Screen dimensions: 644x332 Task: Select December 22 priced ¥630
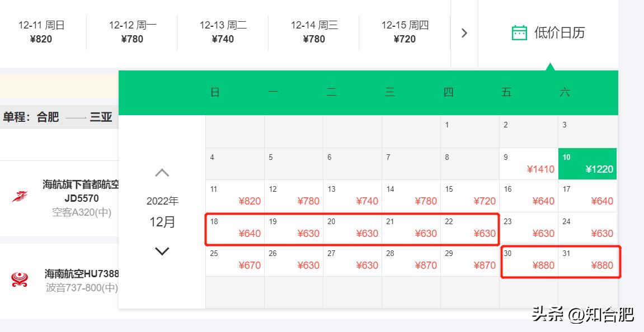point(469,228)
